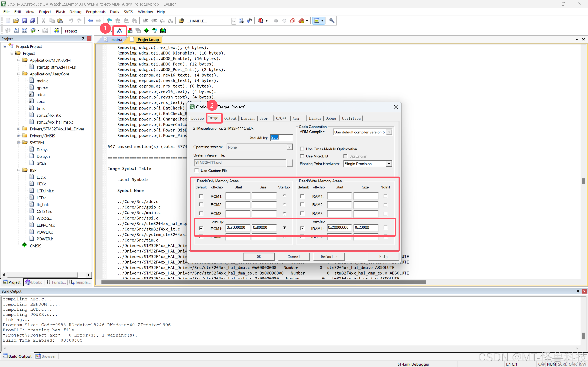Uncheck the IROM1 default checkbox
This screenshot has height=367, width=588.
tap(201, 228)
